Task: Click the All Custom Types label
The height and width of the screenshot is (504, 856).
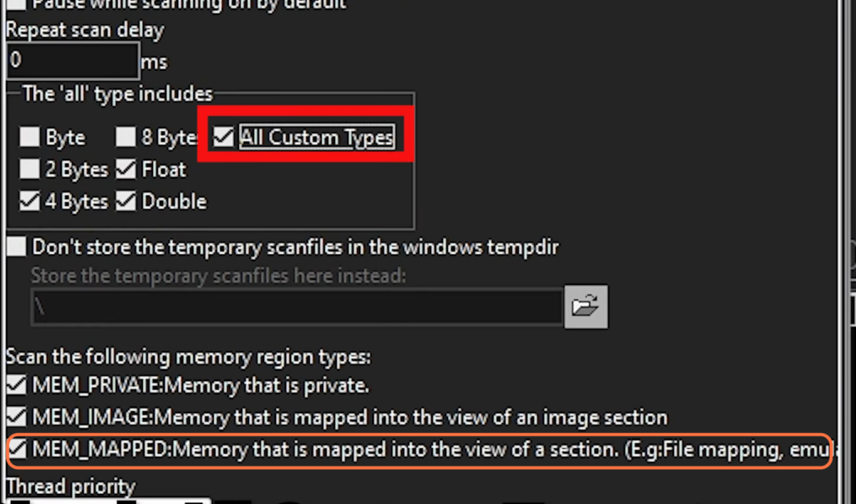Action: (317, 137)
